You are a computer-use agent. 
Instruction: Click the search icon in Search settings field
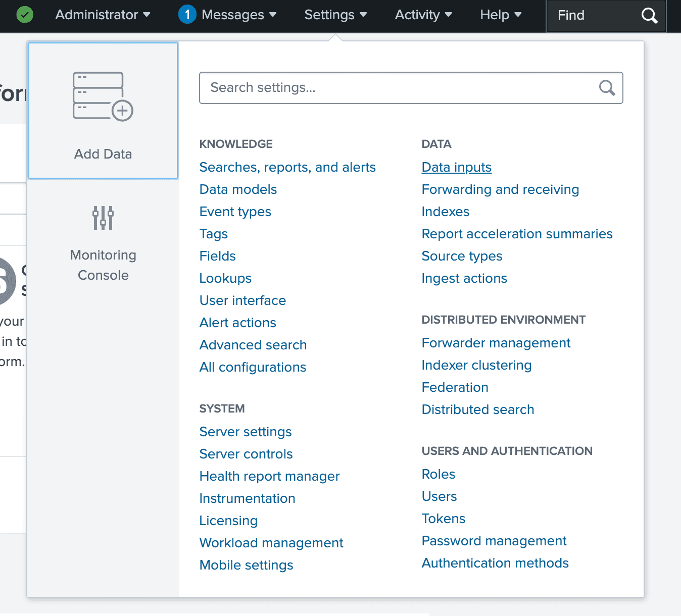click(x=606, y=88)
